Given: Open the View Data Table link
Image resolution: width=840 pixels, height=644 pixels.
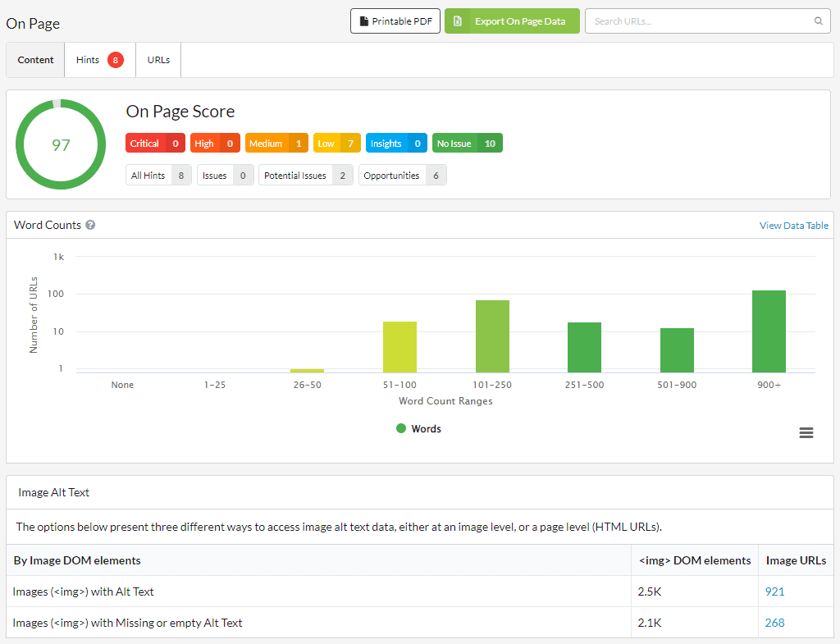Looking at the screenshot, I should click(x=794, y=226).
